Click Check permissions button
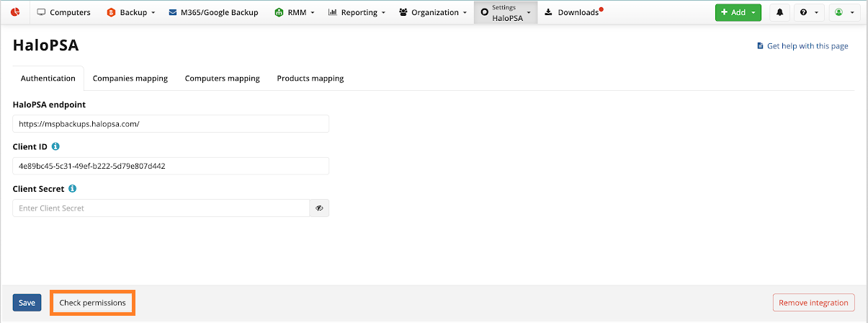The width and height of the screenshot is (868, 323). click(x=92, y=303)
